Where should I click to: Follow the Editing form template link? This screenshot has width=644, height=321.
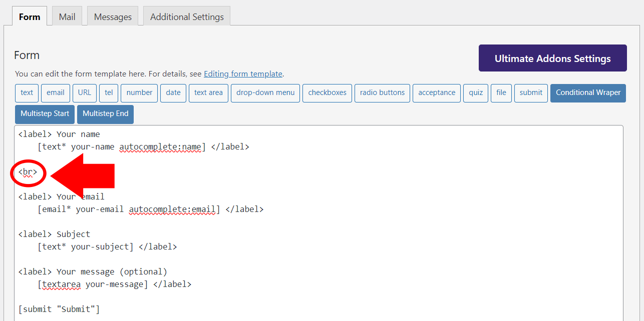click(243, 74)
